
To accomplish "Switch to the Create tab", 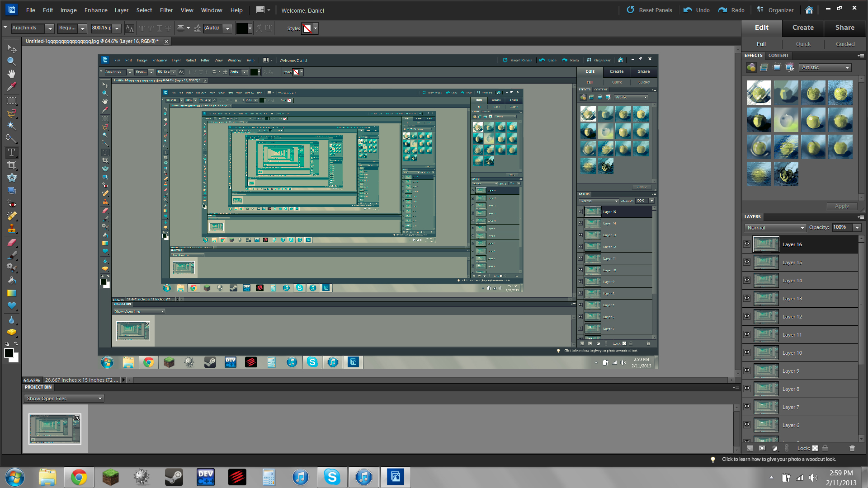I will [803, 28].
